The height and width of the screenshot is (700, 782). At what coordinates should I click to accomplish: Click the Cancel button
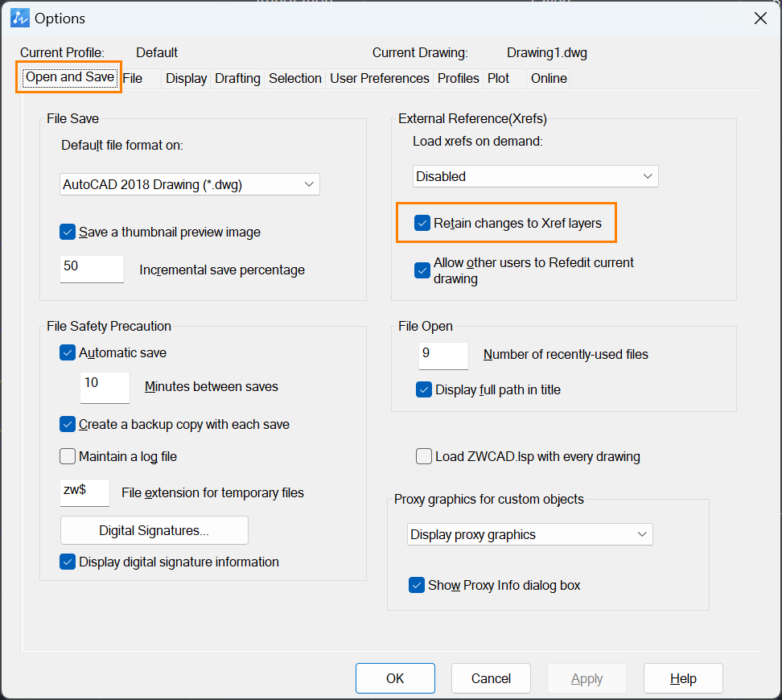(x=491, y=678)
